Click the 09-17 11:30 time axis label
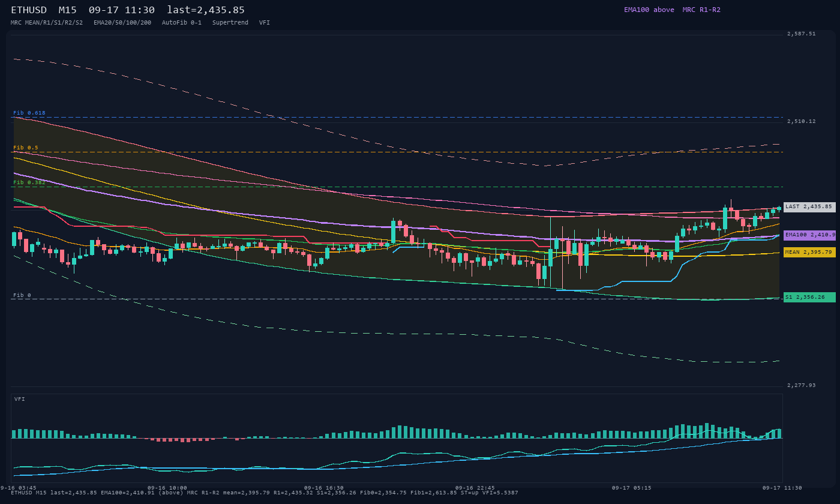840x504 pixels. click(782, 488)
